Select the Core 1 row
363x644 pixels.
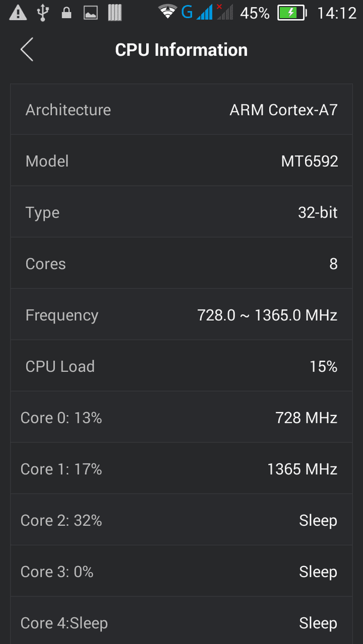pyautogui.click(x=181, y=469)
